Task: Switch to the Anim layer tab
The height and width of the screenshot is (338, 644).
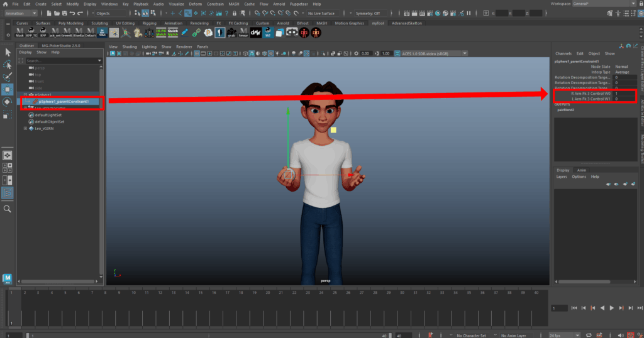Action: (582, 170)
